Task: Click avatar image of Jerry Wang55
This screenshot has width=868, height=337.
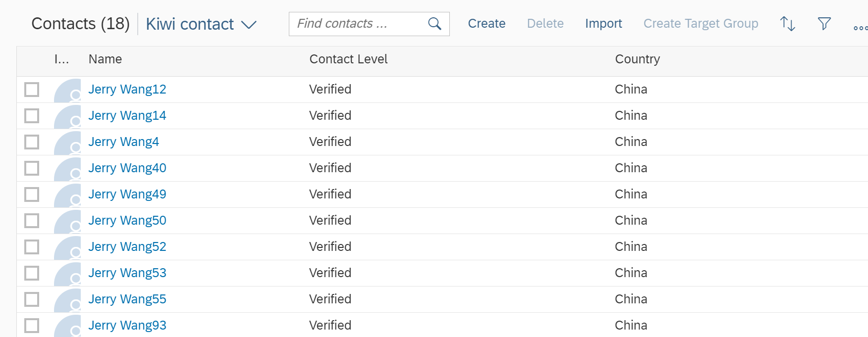Action: [67, 300]
